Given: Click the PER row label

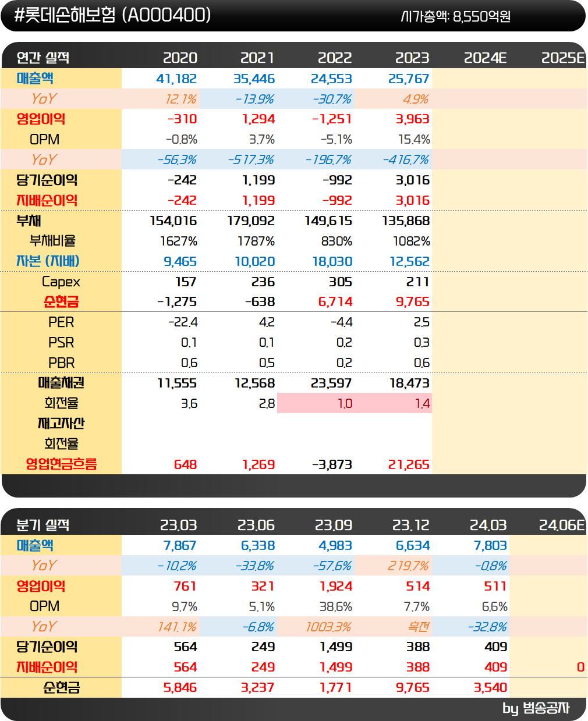Looking at the screenshot, I should [61, 322].
